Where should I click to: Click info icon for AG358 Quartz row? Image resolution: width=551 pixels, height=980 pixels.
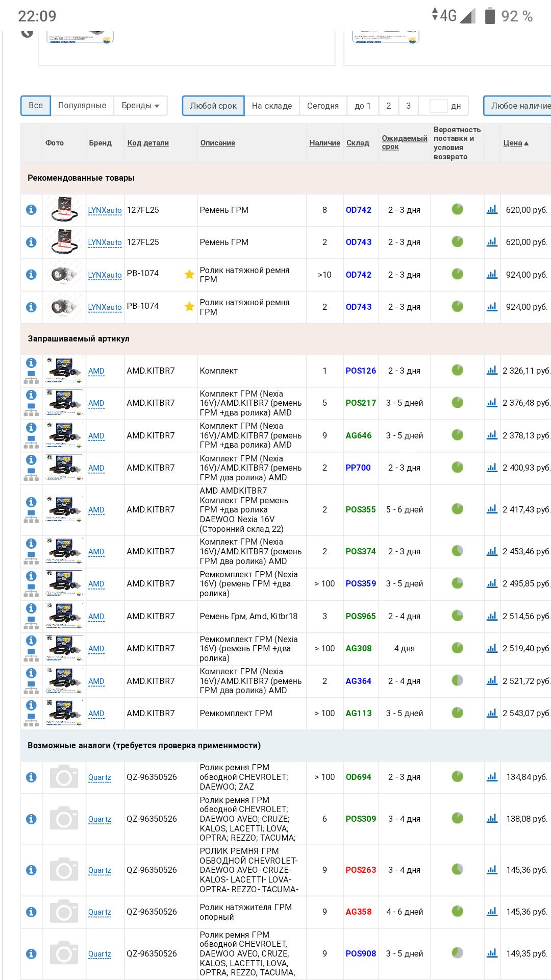31,912
